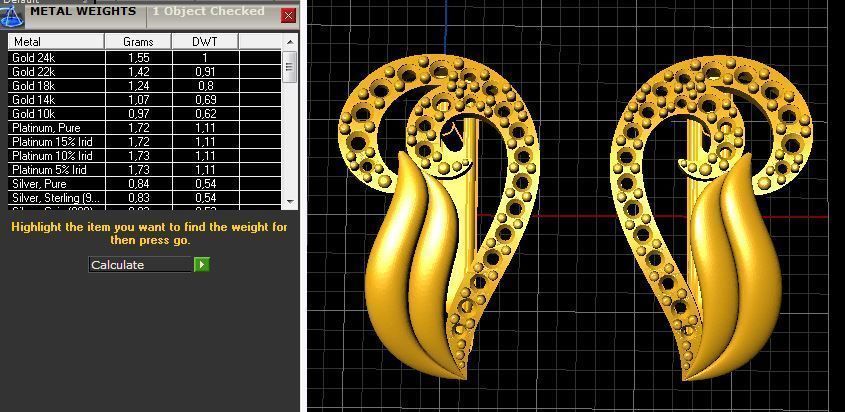Select the Silver, Sterling row
Screen dimensions: 845x412
(144, 198)
